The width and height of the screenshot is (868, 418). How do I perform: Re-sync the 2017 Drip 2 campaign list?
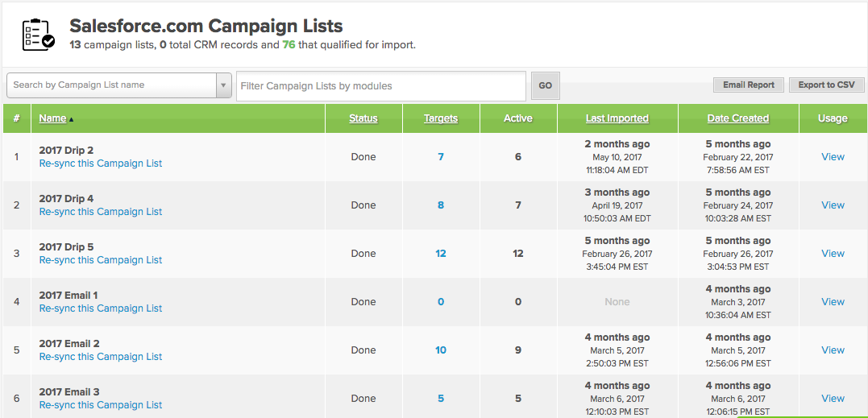(101, 163)
